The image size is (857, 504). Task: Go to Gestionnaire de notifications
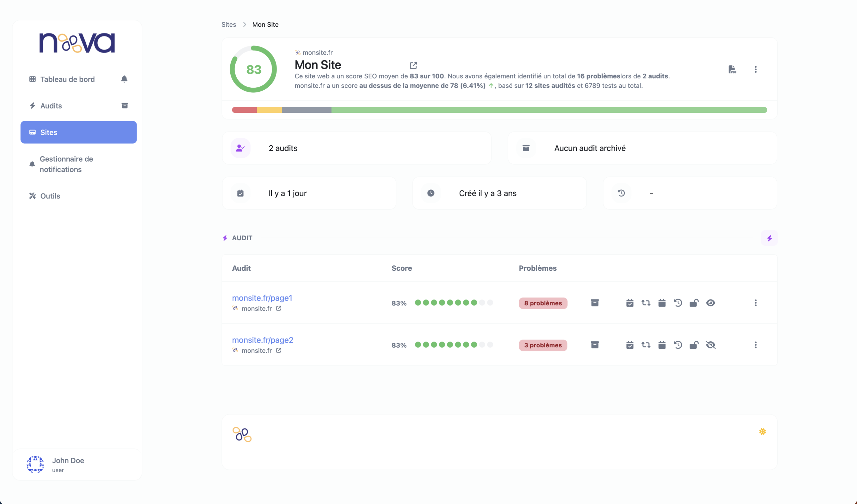(66, 164)
